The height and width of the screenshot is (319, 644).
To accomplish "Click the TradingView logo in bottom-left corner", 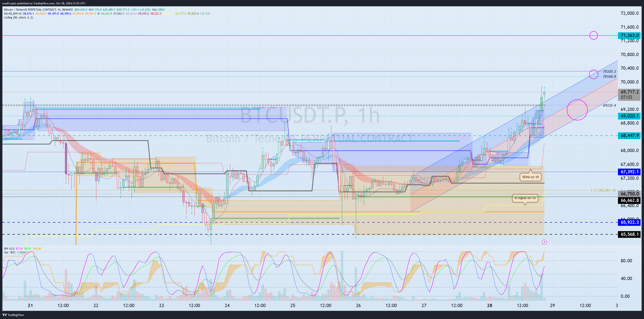I will [x=13, y=315].
